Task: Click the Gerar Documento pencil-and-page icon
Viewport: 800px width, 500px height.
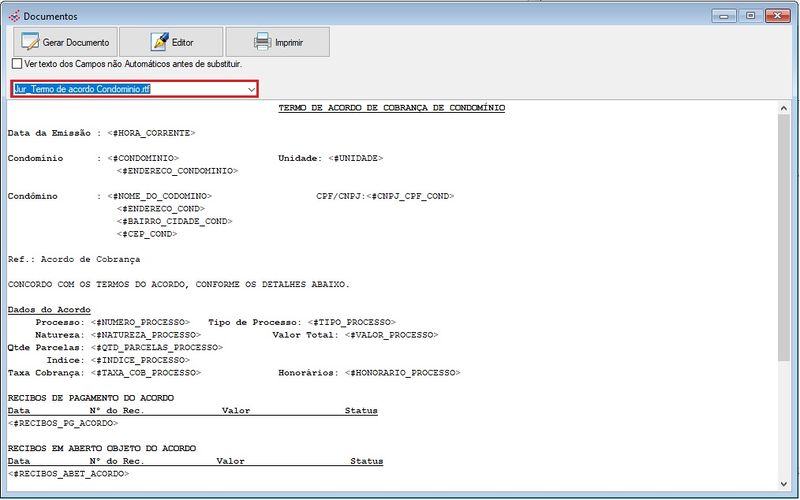Action: [30, 43]
